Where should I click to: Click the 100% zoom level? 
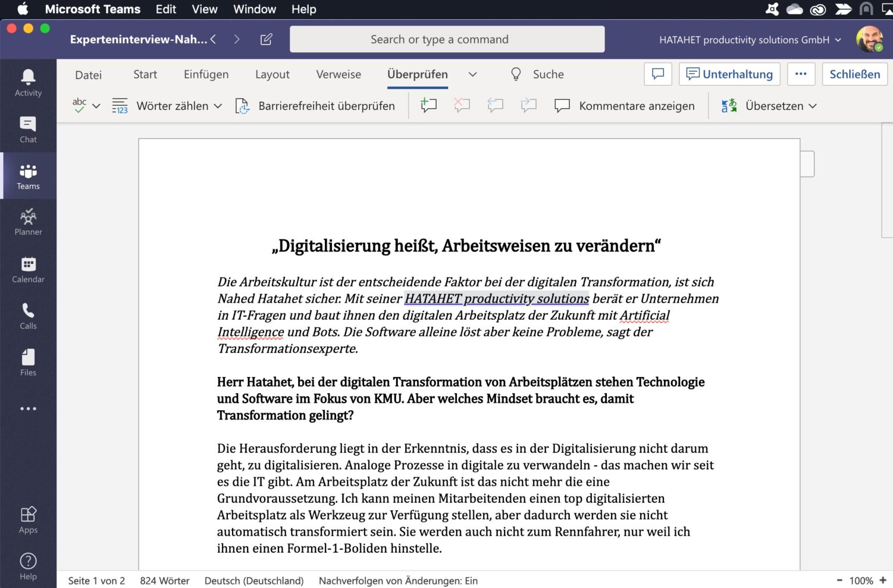pyautogui.click(x=861, y=580)
